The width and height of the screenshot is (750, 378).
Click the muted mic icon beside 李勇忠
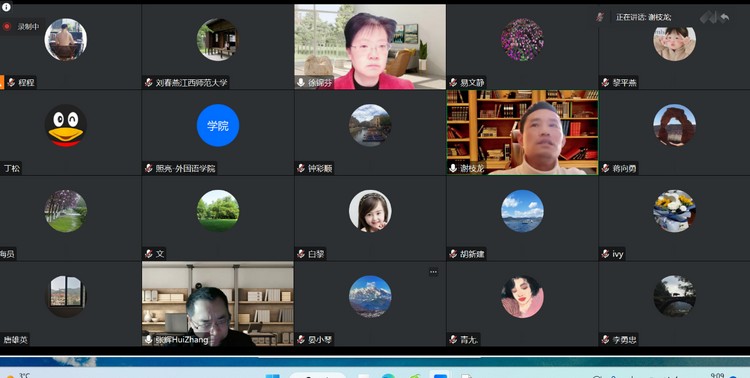pos(605,339)
